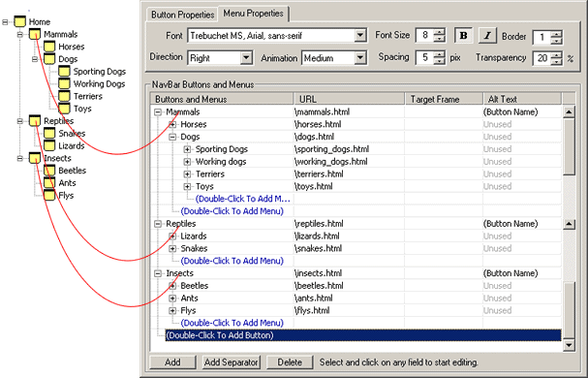Click the Mammals folder icon in left tree
Viewport: 588px width, 378px height.
click(x=35, y=34)
